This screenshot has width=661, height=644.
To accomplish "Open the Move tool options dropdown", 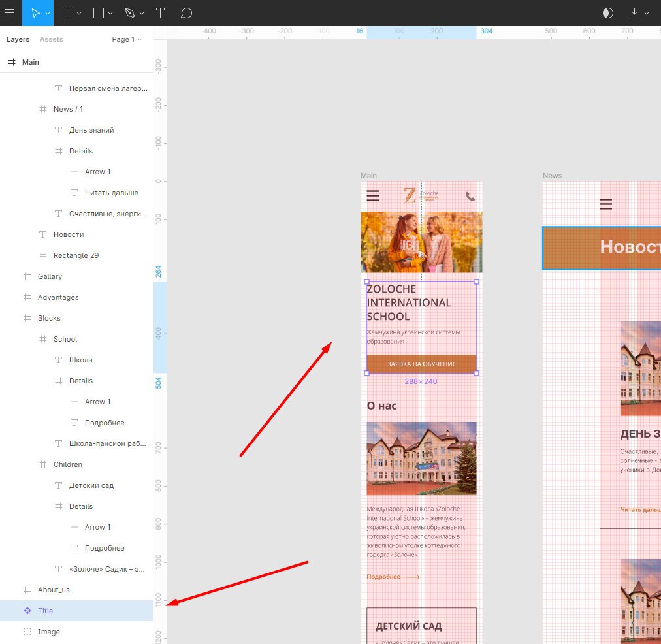I will [48, 14].
